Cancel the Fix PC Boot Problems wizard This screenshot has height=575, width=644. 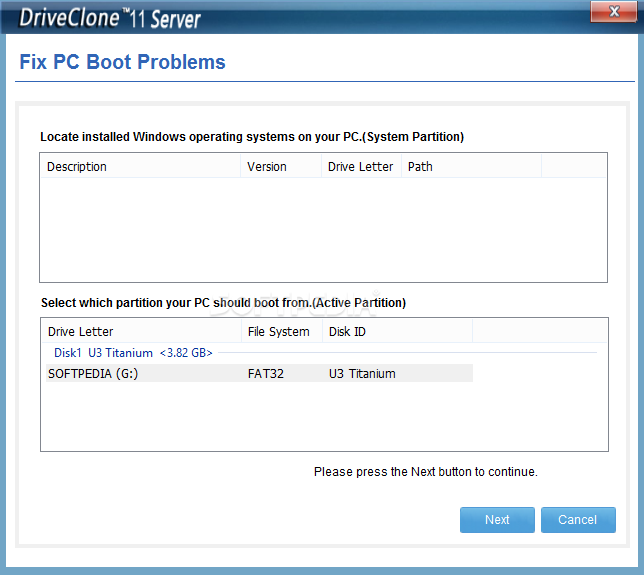(578, 520)
